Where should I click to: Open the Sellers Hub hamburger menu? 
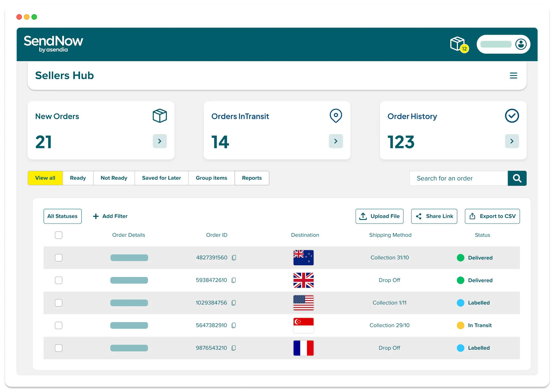(514, 76)
